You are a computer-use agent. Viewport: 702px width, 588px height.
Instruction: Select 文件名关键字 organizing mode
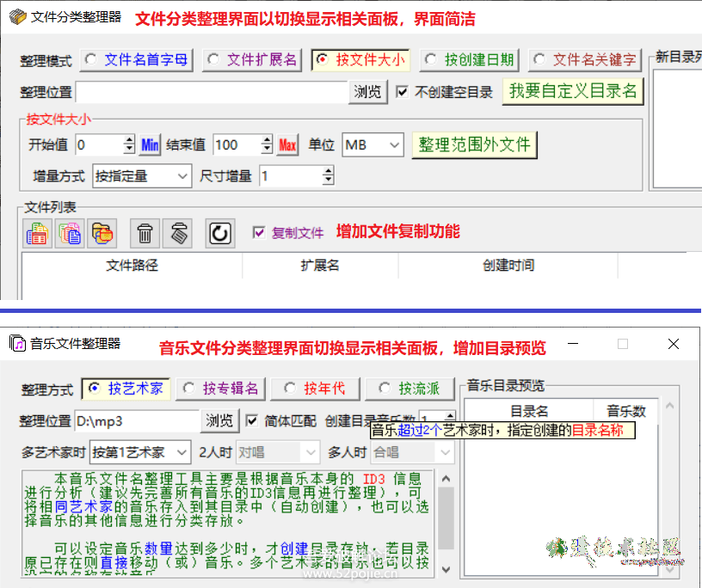coord(585,60)
